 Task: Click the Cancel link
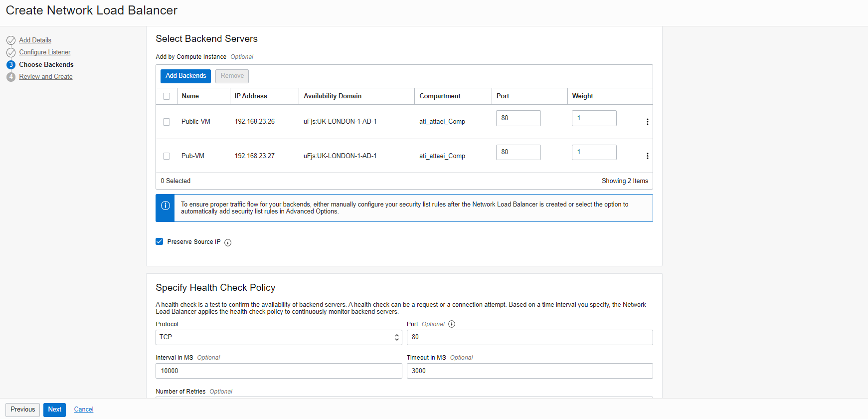coord(84,410)
